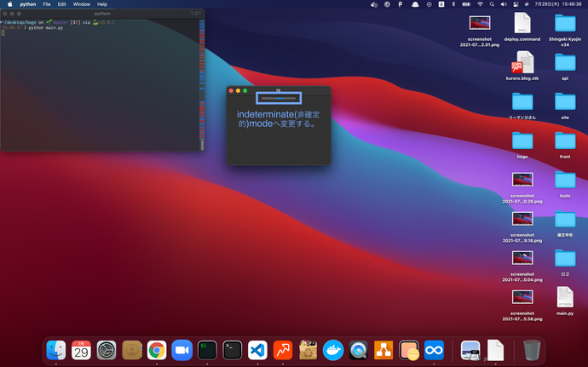Minimize the tk window with the yellow button
This screenshot has width=588, height=367.
tap(238, 91)
